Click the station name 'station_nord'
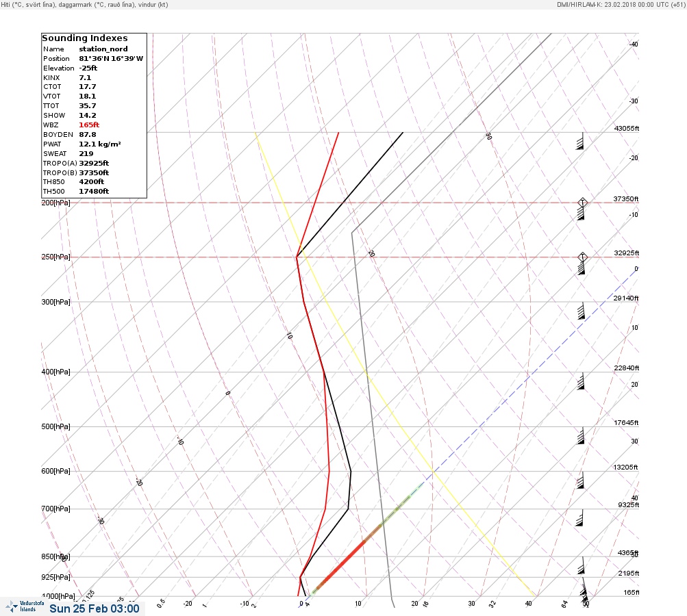Viewport: 687px width, 616px height. (x=103, y=49)
